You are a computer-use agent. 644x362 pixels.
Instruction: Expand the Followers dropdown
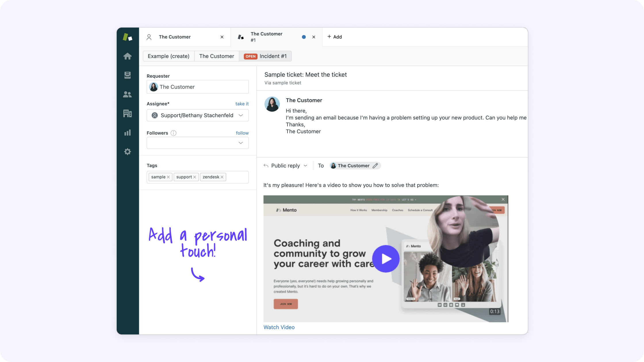coord(241,143)
